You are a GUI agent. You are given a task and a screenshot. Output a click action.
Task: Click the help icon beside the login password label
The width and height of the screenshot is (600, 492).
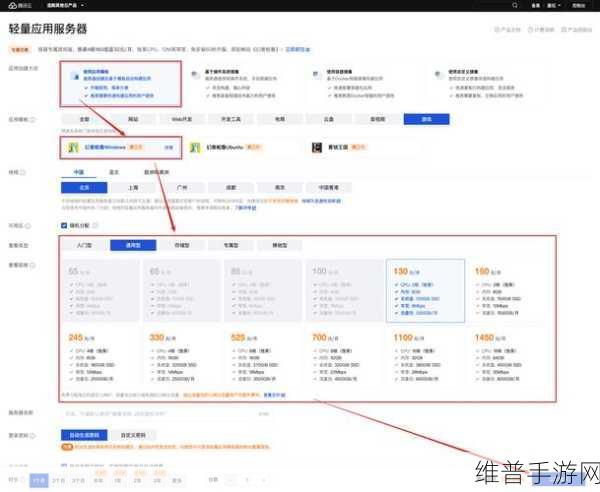[33, 435]
